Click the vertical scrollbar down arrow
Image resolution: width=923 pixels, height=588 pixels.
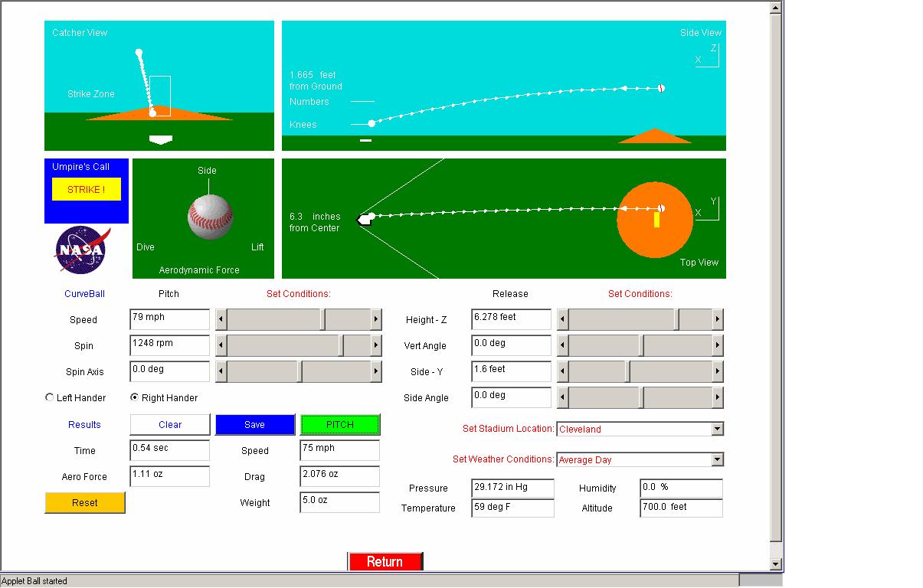click(776, 564)
